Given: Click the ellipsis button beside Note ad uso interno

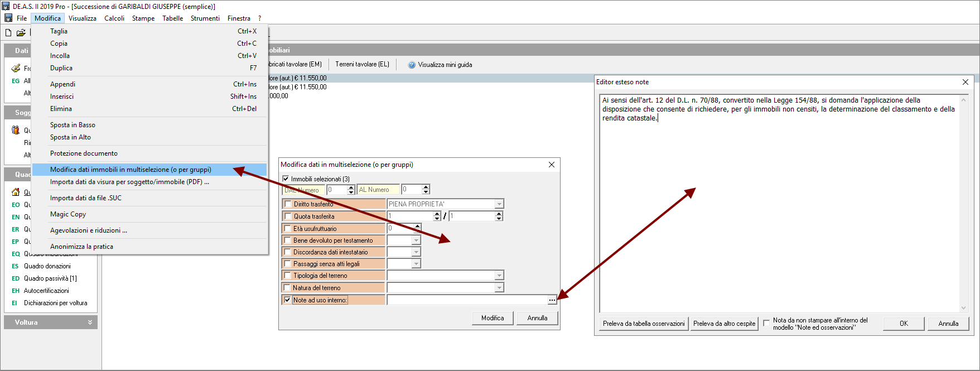Looking at the screenshot, I should pyautogui.click(x=552, y=300).
